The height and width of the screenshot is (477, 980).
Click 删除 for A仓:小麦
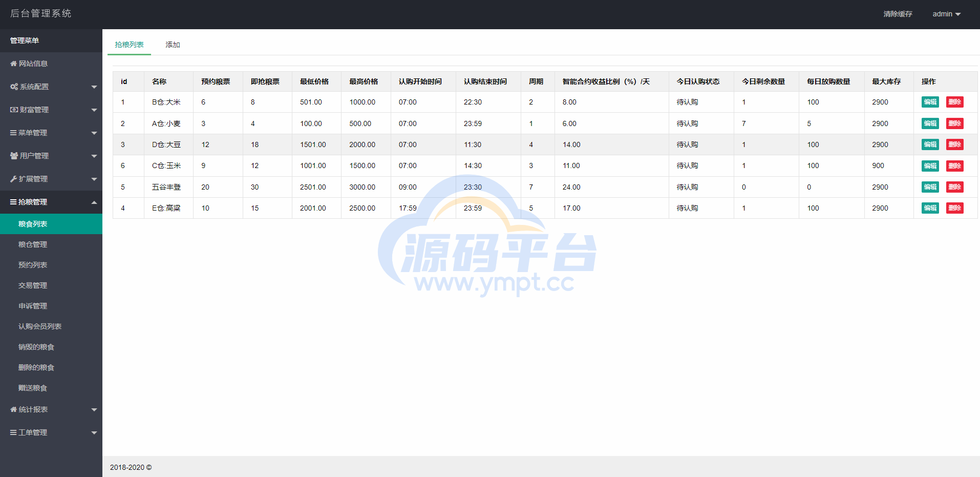tap(954, 123)
